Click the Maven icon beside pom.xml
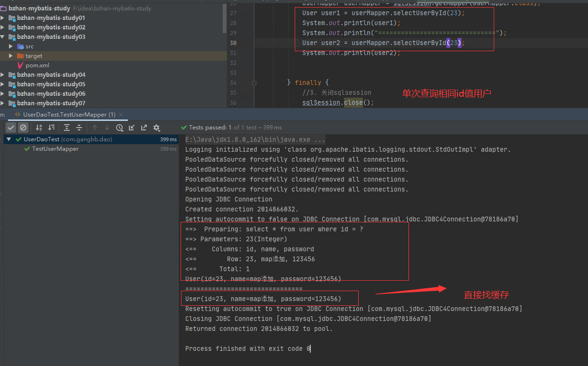Viewport: 588px width, 366px height. click(x=20, y=65)
